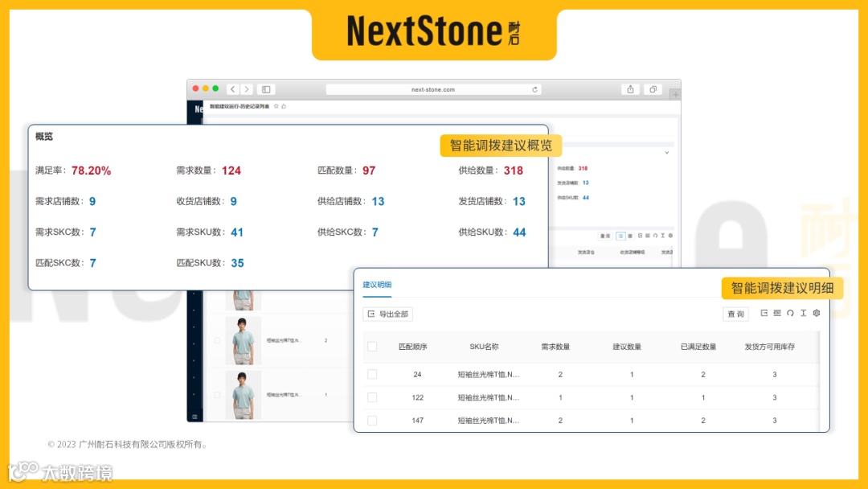This screenshot has height=489, width=868.
Task: Check the background row showing quantity 1
Action: pyautogui.click(x=217, y=395)
